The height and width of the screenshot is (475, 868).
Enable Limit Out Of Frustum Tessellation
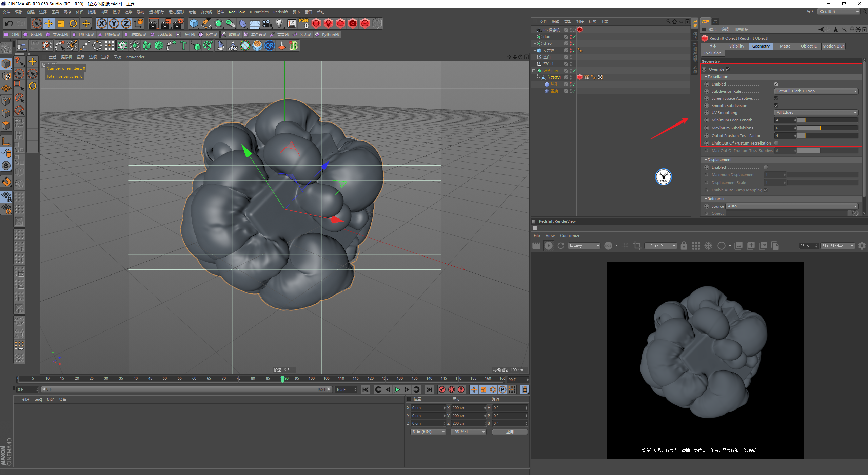click(x=776, y=143)
